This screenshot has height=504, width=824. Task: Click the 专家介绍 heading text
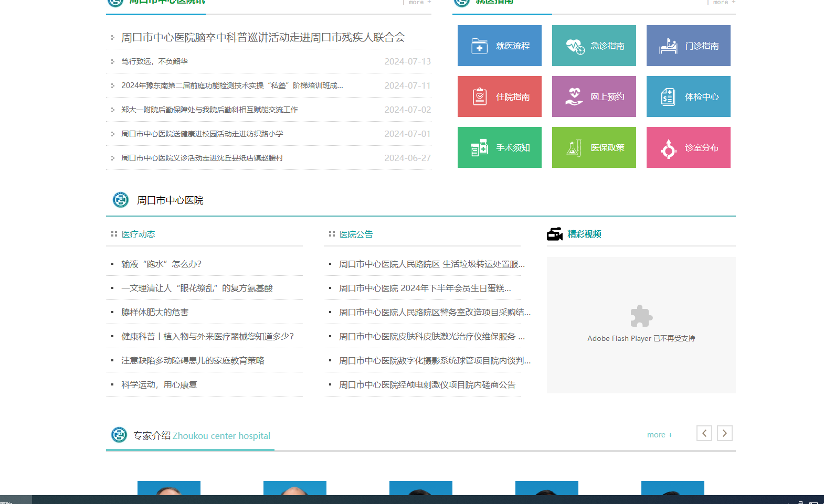152,435
